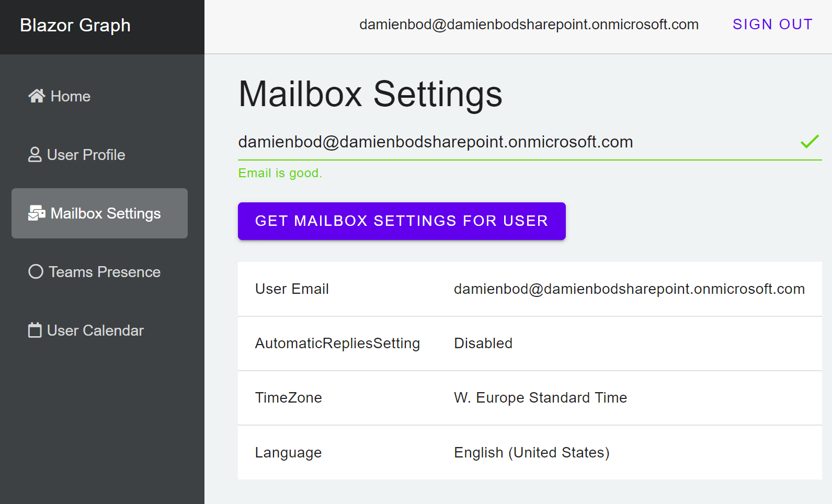Click the AutomaticRepliesSetting Disabled value
832x504 pixels.
pos(483,343)
